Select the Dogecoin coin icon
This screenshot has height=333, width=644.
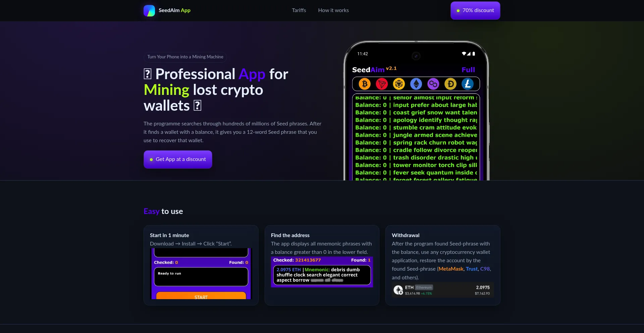[450, 84]
